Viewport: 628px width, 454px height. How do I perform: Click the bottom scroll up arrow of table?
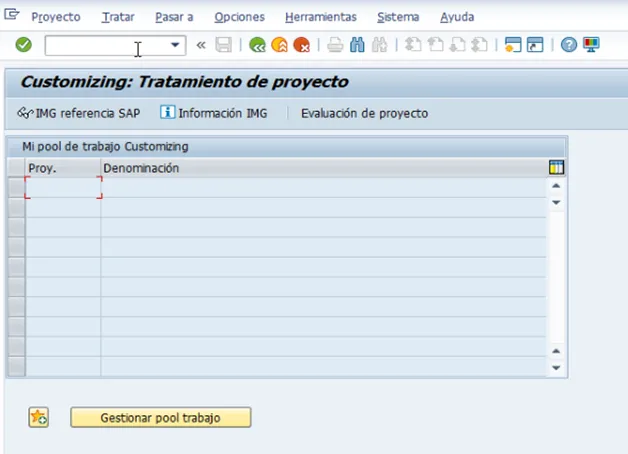tap(556, 351)
